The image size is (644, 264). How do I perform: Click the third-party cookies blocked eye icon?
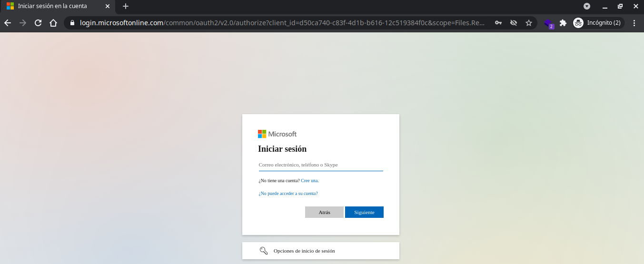[x=513, y=23]
